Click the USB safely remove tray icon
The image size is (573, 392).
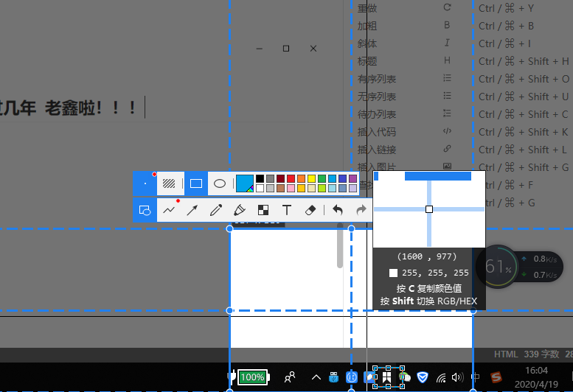333,377
